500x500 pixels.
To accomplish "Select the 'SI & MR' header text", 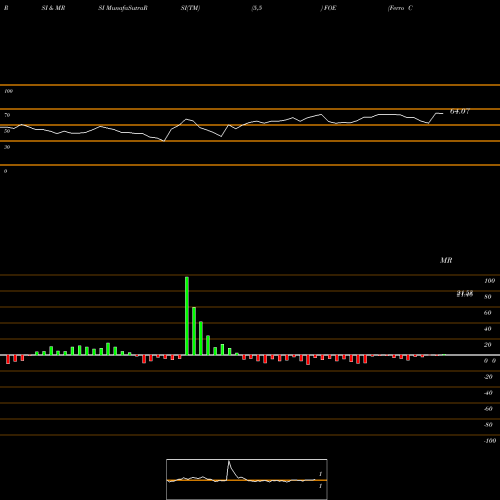I will [53, 8].
